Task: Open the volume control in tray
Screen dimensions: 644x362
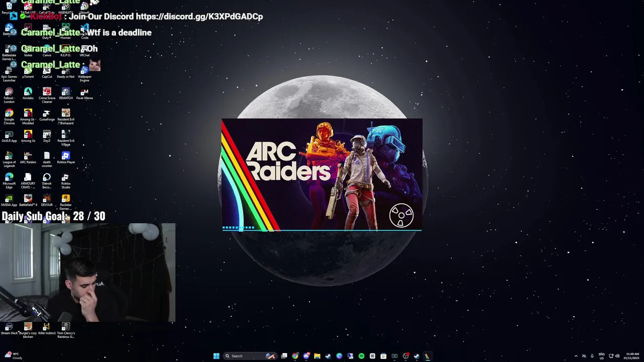Action: coord(617,356)
